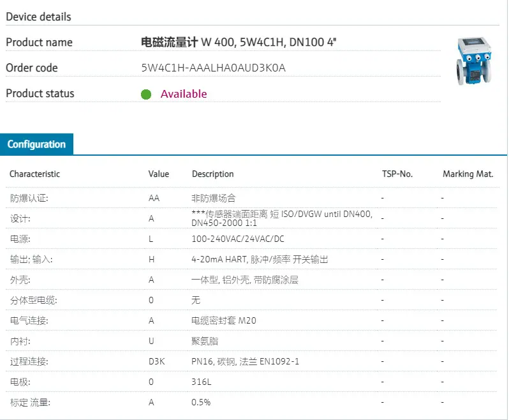The width and height of the screenshot is (509, 420).
Task: Click the 100-240VAC/24VAC/DC description
Action: pos(238,239)
